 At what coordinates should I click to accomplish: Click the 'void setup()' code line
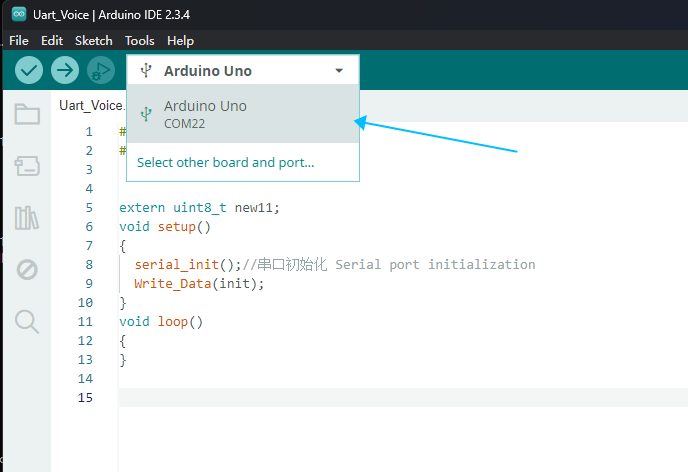tap(165, 227)
